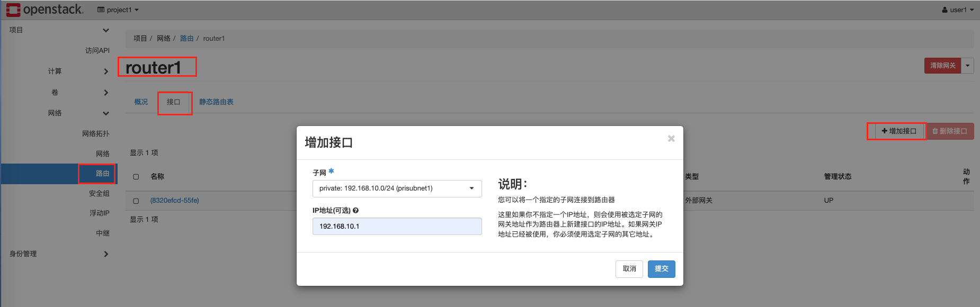Click the 名称 column header
Screen dimensions: 980x307
157,177
